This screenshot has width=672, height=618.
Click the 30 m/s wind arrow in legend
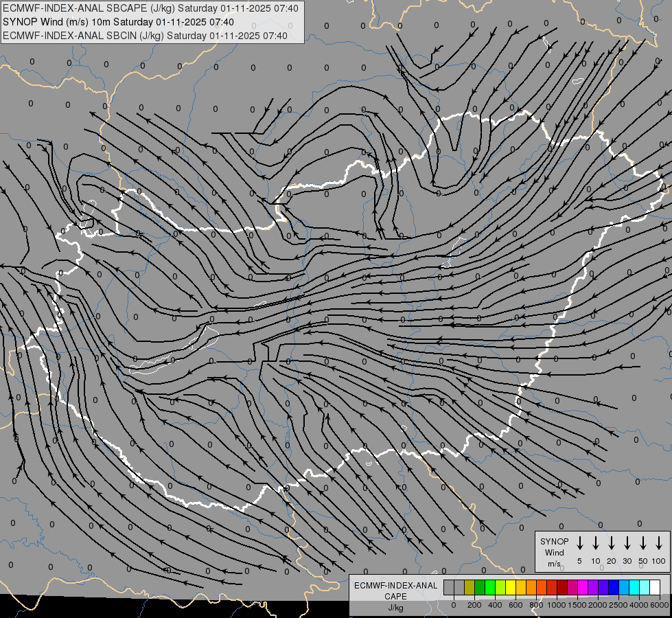(x=627, y=542)
